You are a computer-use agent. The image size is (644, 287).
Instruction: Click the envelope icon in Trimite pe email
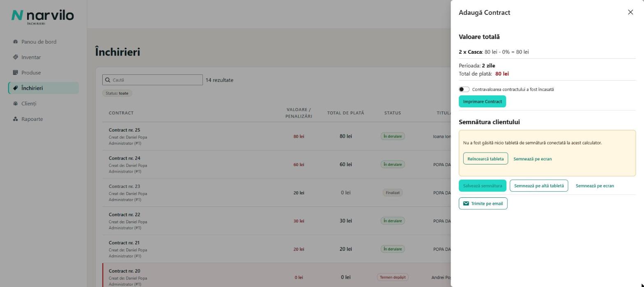(x=466, y=204)
